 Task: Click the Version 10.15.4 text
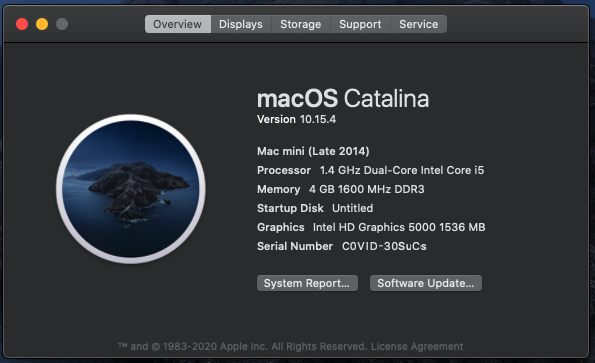296,119
